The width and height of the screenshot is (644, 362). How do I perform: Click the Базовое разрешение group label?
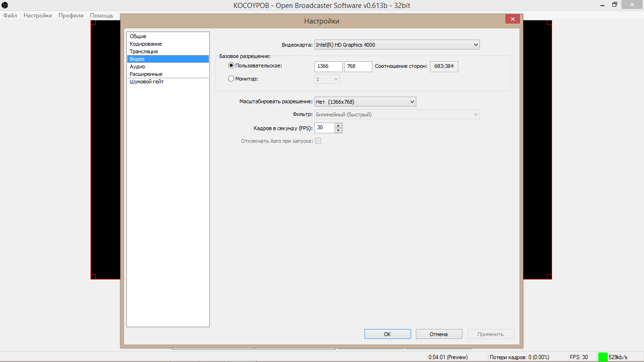point(245,56)
